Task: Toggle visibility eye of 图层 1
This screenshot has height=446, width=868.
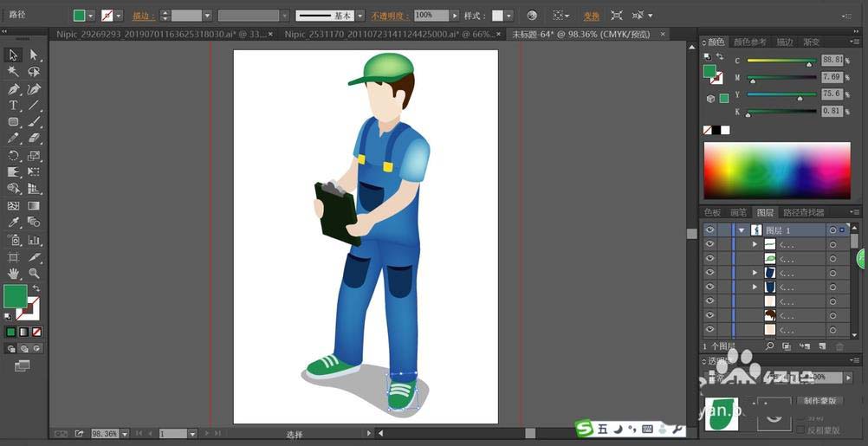Action: (709, 229)
